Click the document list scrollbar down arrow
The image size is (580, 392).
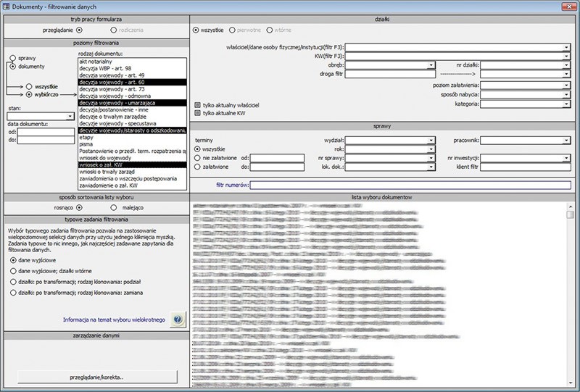tap(571, 383)
